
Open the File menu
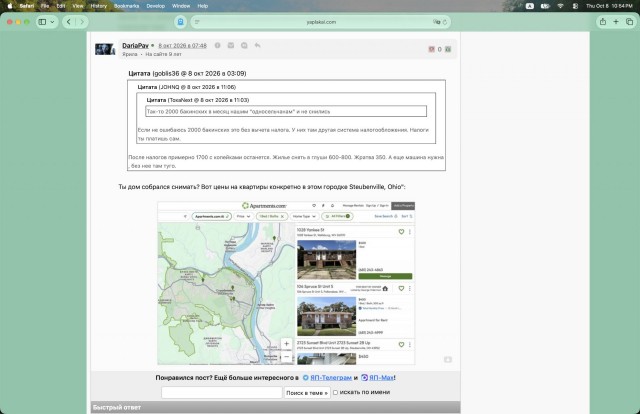click(x=45, y=6)
